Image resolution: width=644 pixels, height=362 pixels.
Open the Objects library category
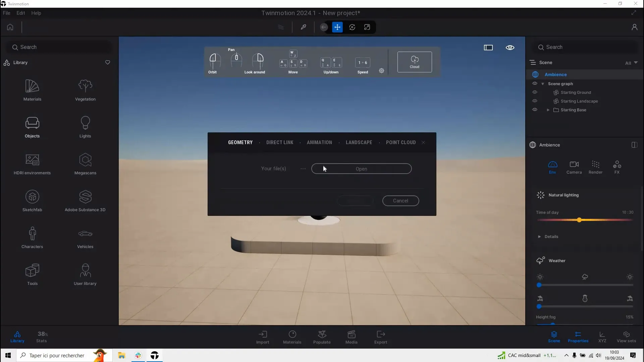(x=32, y=127)
